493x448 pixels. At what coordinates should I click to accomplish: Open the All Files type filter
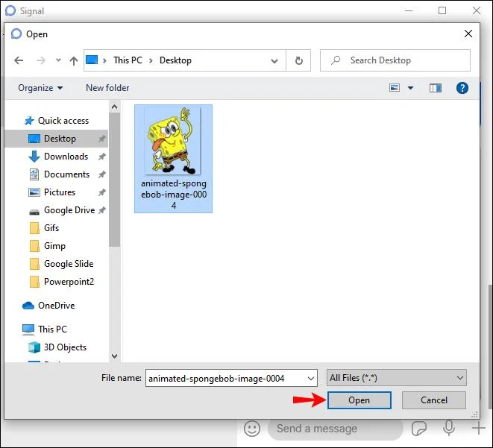tap(397, 378)
